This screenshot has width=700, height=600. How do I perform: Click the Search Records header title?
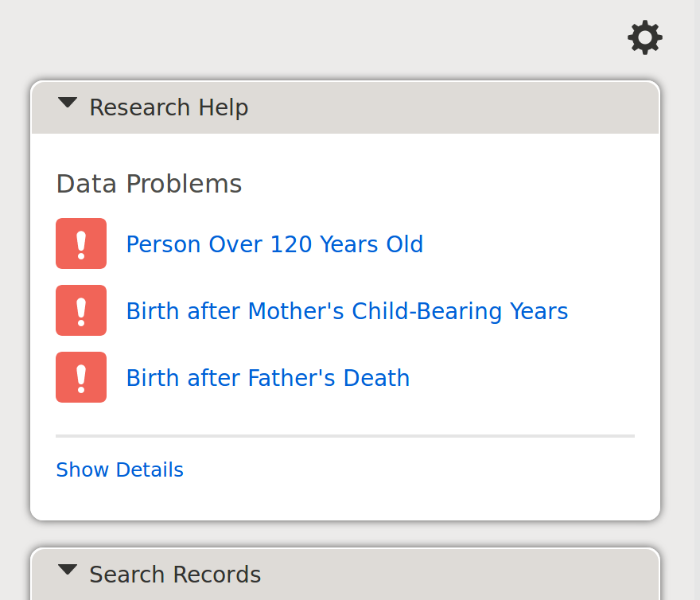click(175, 575)
